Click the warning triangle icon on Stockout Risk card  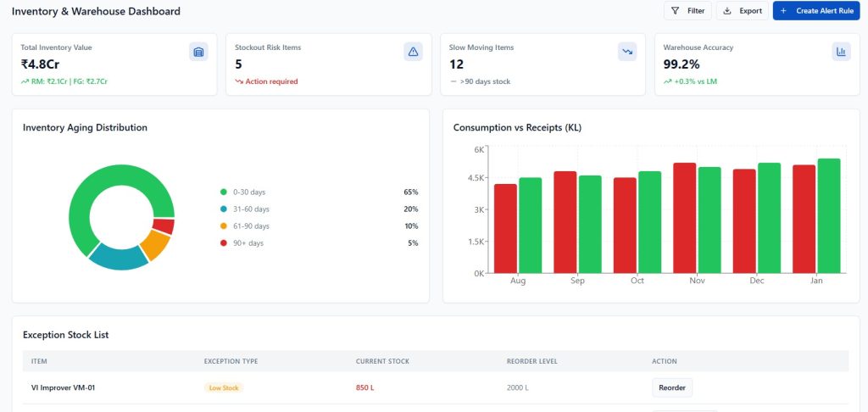click(x=414, y=52)
